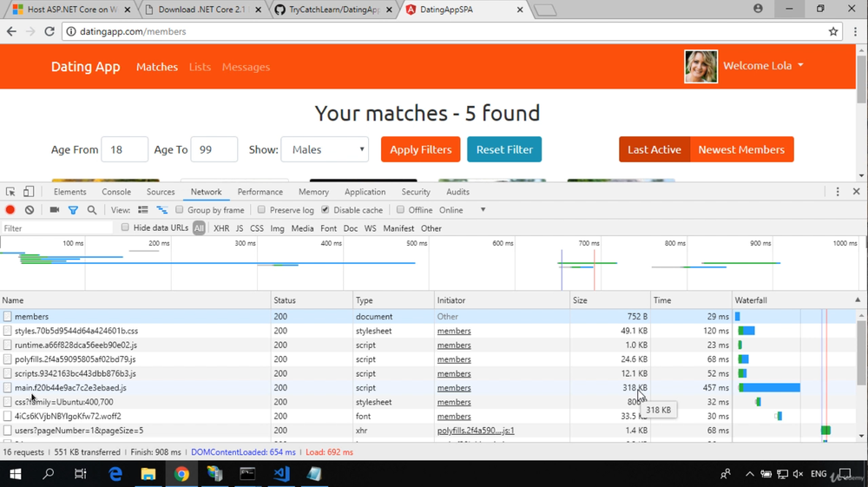Filter requests by XHR type
Screen dimensions: 868x487
221,228
